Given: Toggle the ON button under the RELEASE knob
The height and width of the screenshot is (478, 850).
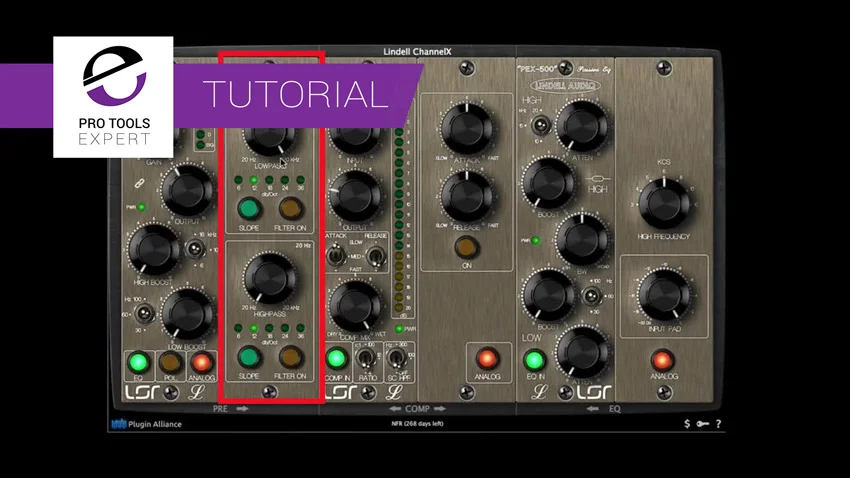Looking at the screenshot, I should point(466,247).
